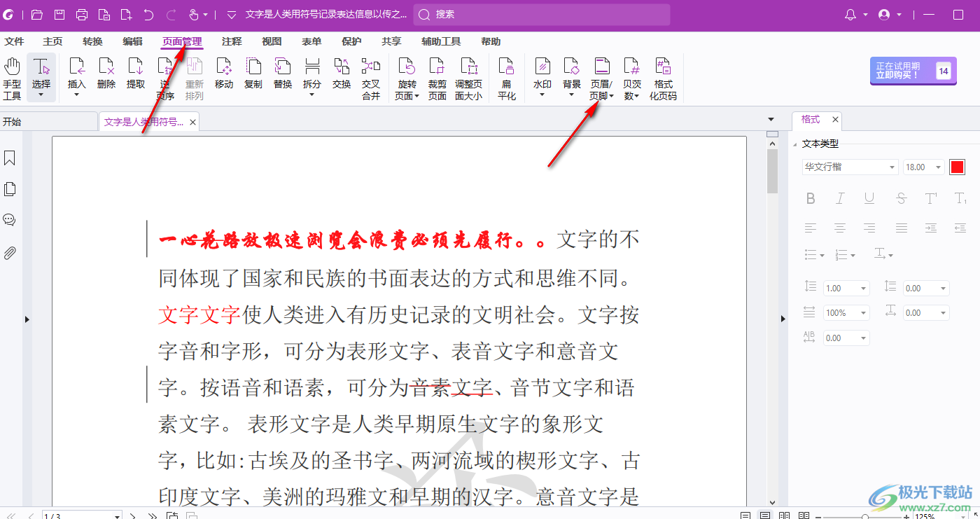
Task: Expand the Watermark (水印) dropdown
Action: click(x=542, y=95)
